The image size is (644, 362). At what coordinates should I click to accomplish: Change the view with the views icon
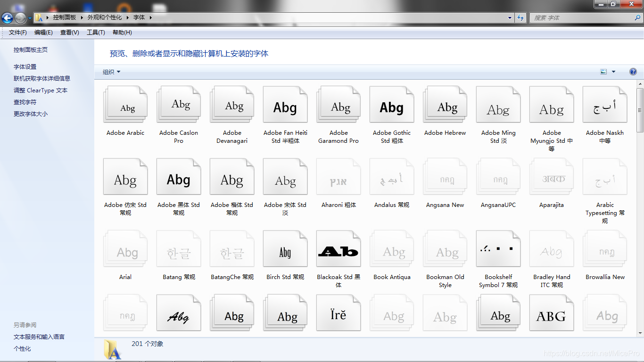tap(603, 72)
